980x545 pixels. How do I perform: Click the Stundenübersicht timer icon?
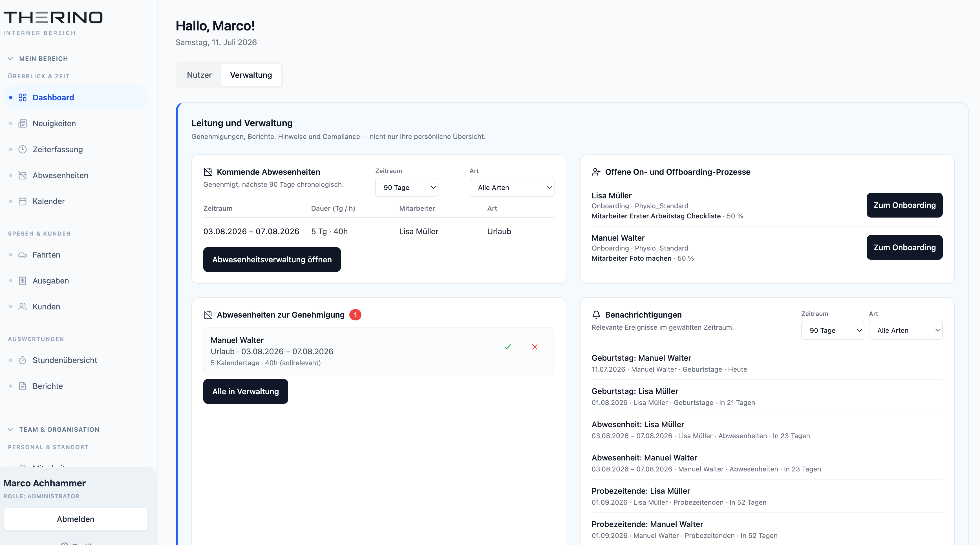click(x=23, y=360)
